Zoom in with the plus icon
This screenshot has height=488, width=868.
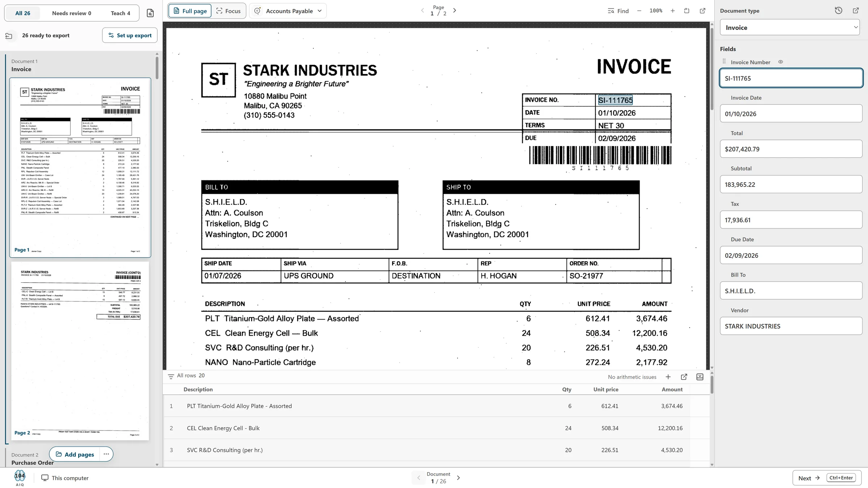[673, 11]
